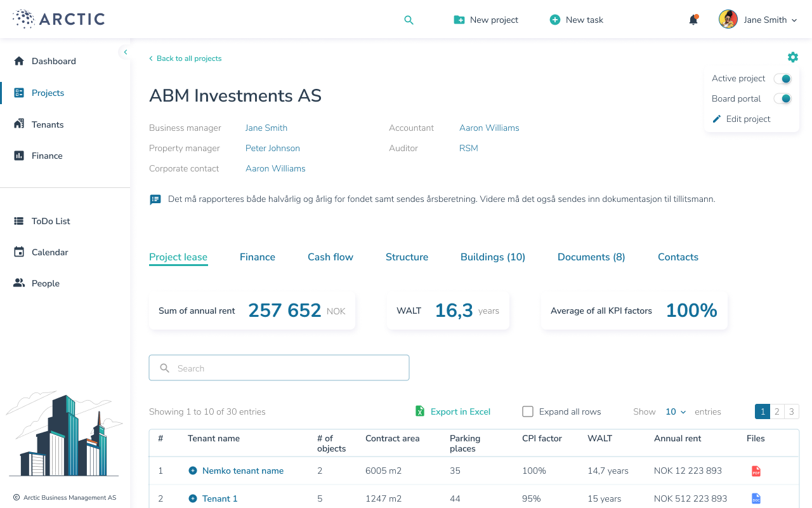Click the project comment note icon
Image resolution: width=812 pixels, height=508 pixels.
click(x=155, y=199)
